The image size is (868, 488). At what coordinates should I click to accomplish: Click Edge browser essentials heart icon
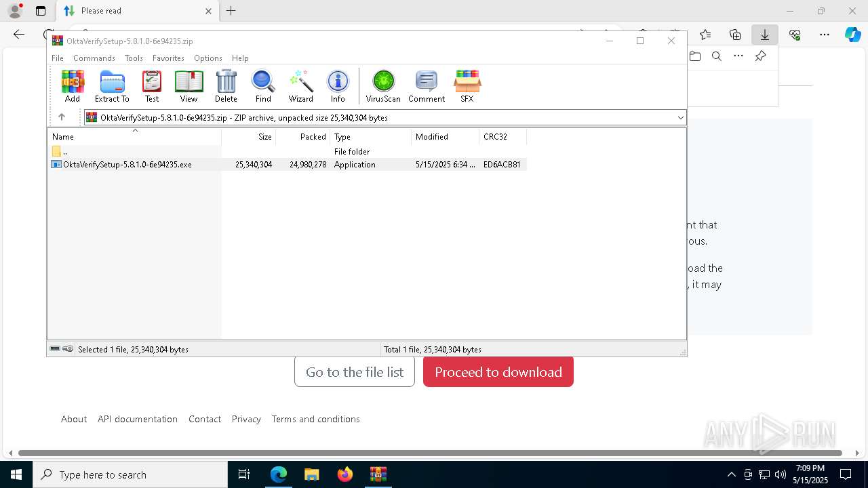795,35
